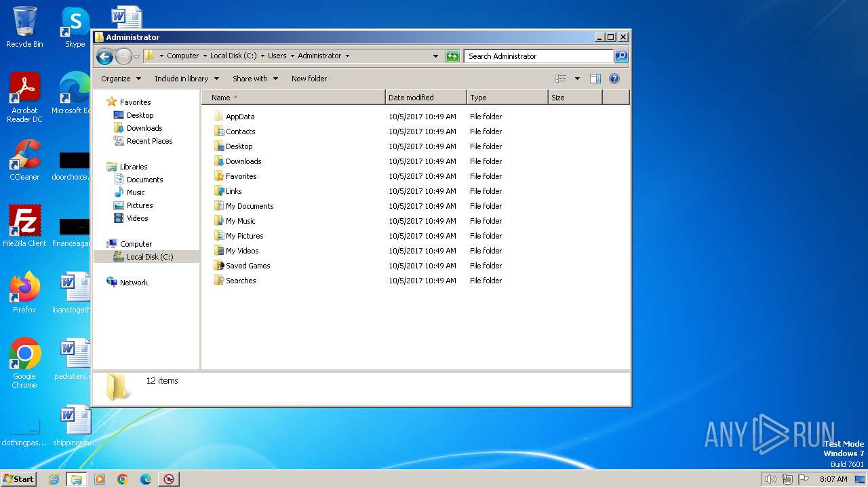
Task: Sort by the Size column
Action: click(575, 98)
